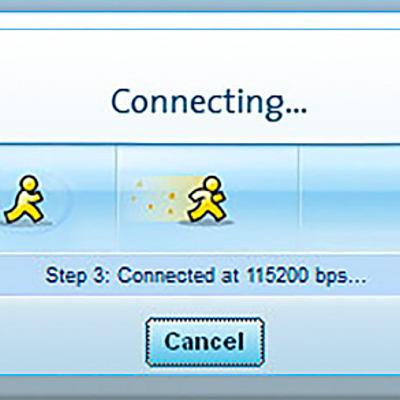
Task: Click the divider between first and second panels
Action: pos(117,199)
